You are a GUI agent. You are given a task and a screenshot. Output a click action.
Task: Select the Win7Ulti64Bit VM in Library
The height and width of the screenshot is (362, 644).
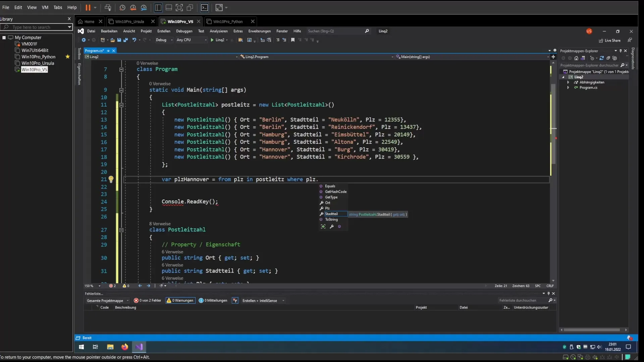pyautogui.click(x=35, y=50)
